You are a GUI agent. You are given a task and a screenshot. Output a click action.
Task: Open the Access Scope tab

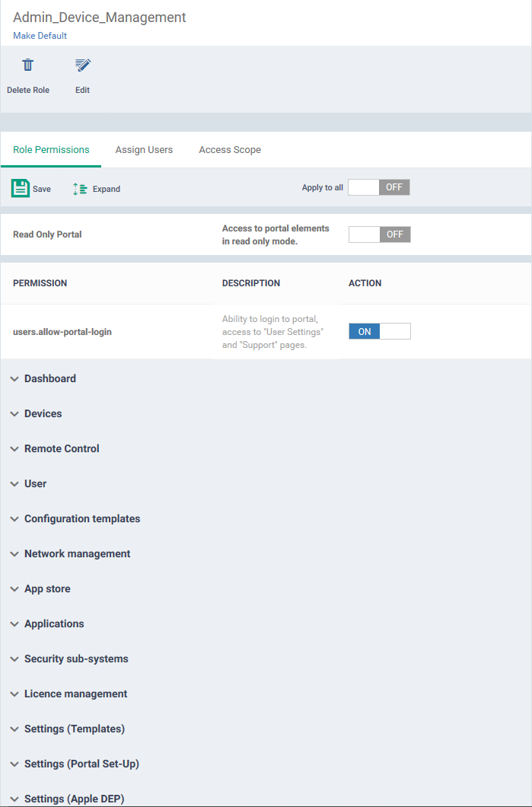pyautogui.click(x=230, y=150)
